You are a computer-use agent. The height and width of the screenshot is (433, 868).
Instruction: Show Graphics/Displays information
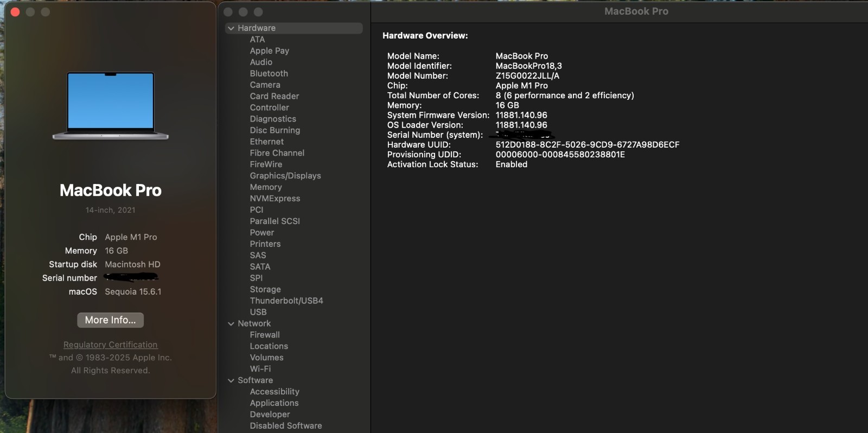coord(285,176)
